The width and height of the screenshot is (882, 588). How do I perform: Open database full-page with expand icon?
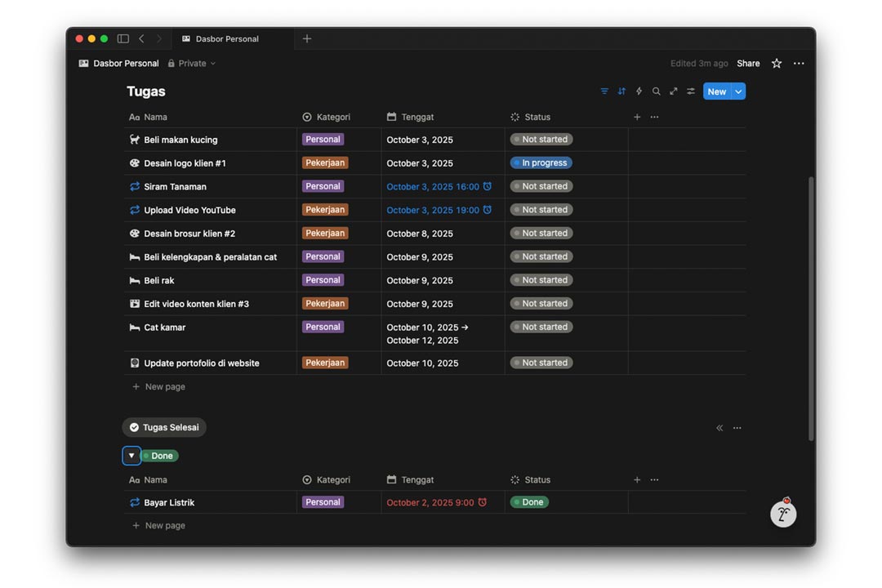tap(674, 91)
